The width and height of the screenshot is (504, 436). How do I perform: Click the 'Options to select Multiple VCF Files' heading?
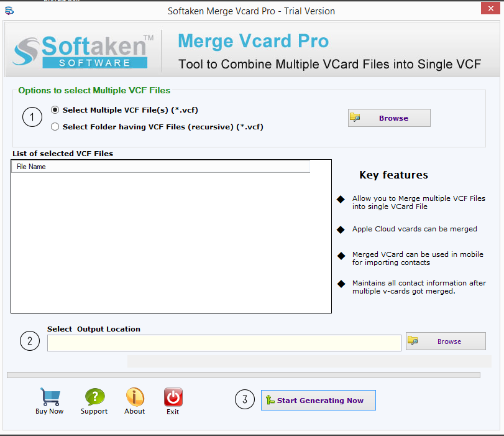(x=94, y=90)
